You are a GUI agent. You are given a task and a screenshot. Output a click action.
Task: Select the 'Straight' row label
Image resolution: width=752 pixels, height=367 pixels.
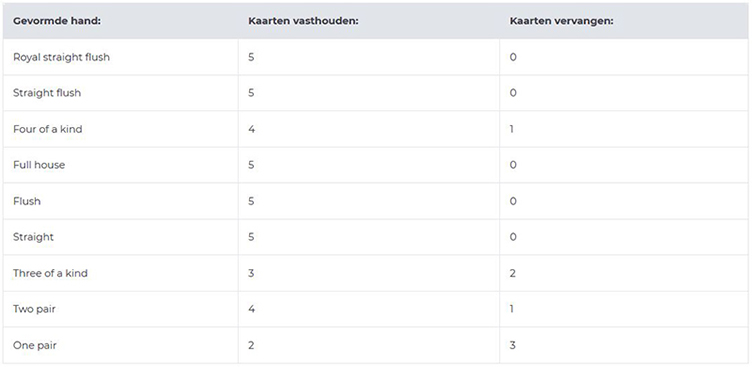(33, 237)
